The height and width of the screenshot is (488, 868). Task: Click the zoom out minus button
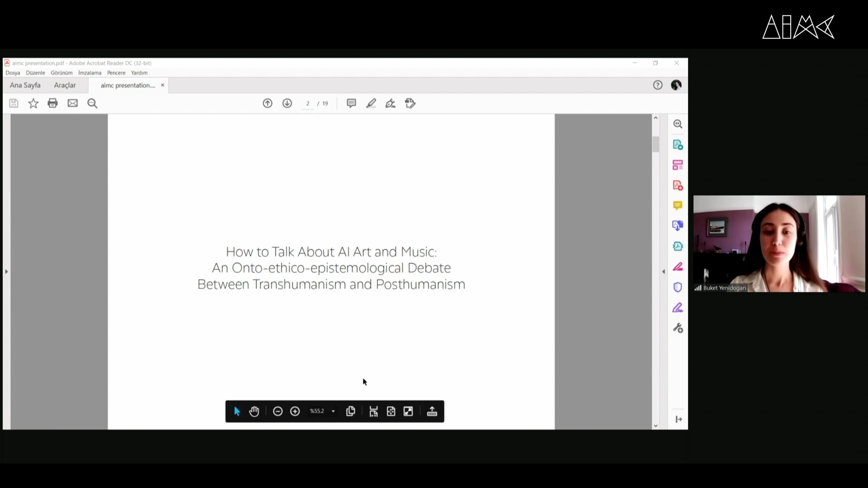(x=277, y=411)
